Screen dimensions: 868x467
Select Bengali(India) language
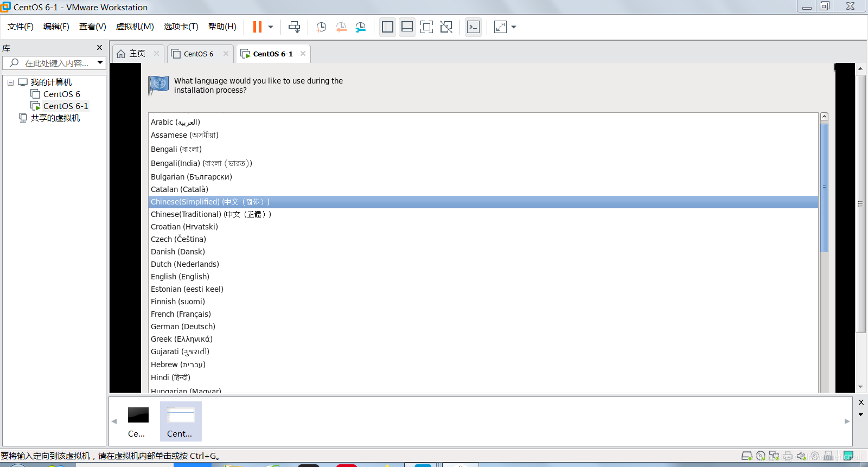click(483, 163)
